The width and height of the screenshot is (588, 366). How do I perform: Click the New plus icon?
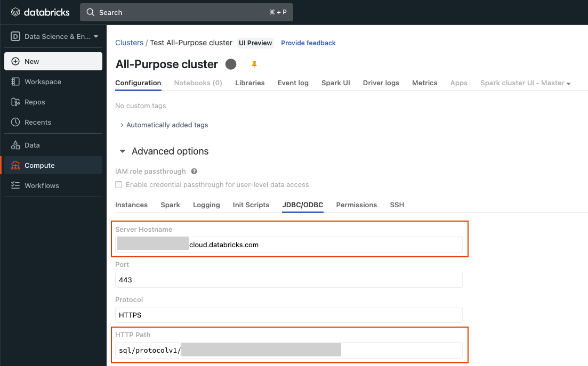tap(15, 61)
